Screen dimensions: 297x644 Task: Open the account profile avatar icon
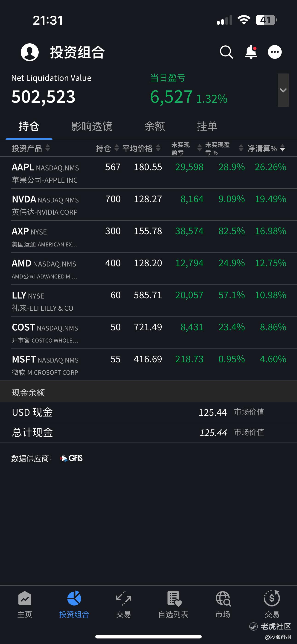point(30,52)
